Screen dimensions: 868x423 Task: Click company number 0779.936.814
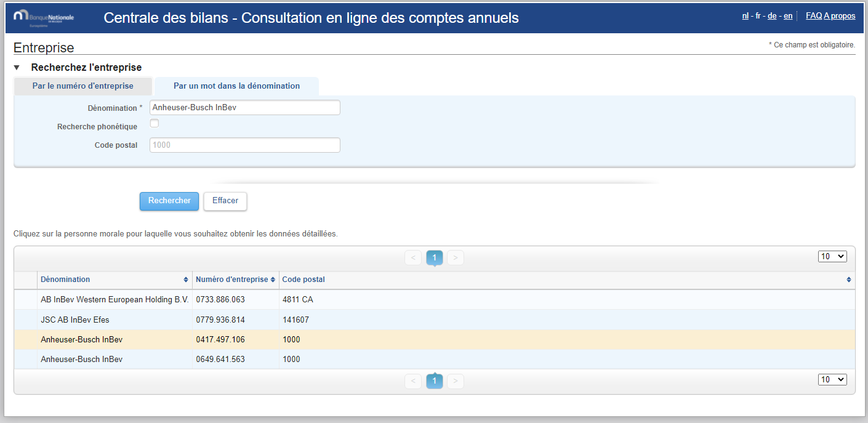220,320
